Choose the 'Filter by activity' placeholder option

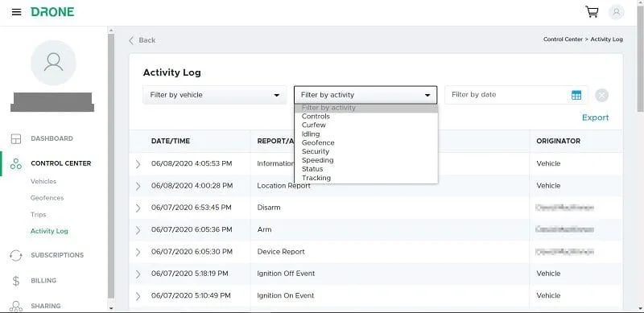click(366, 108)
